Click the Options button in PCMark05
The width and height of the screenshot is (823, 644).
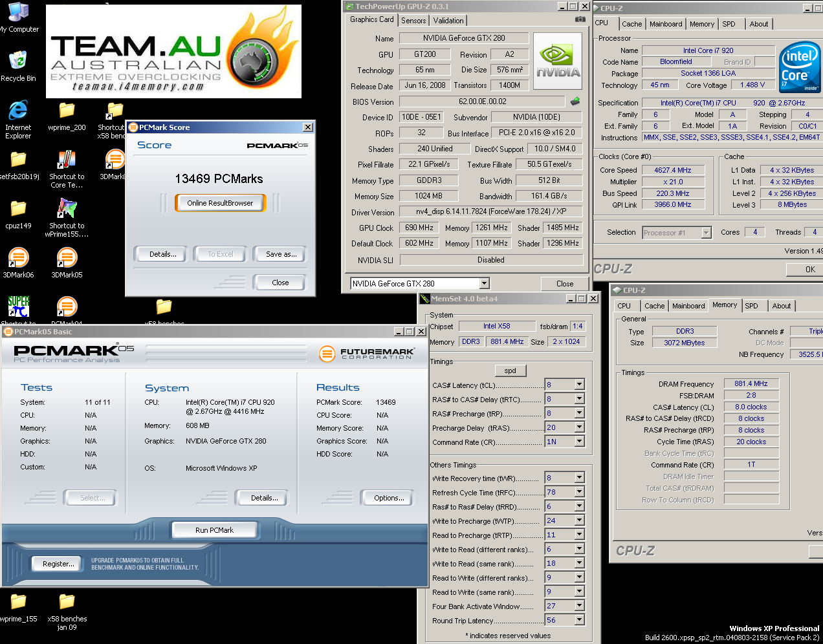(x=389, y=498)
